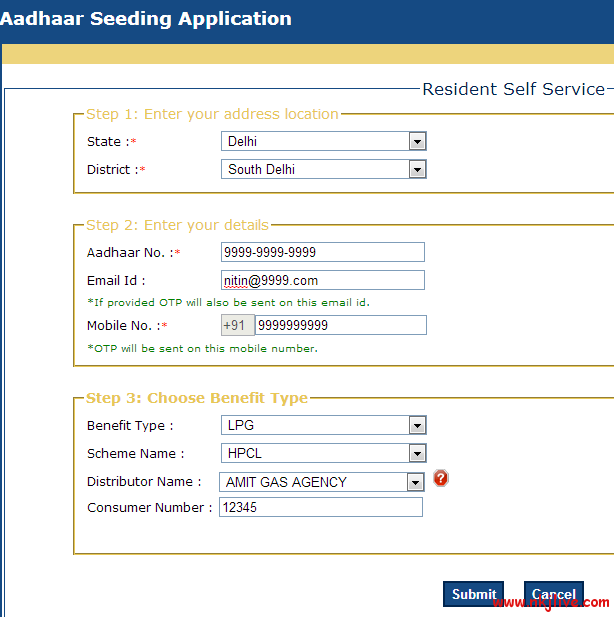Click the Consumer Number input field
This screenshot has width=614, height=617.
click(321, 507)
